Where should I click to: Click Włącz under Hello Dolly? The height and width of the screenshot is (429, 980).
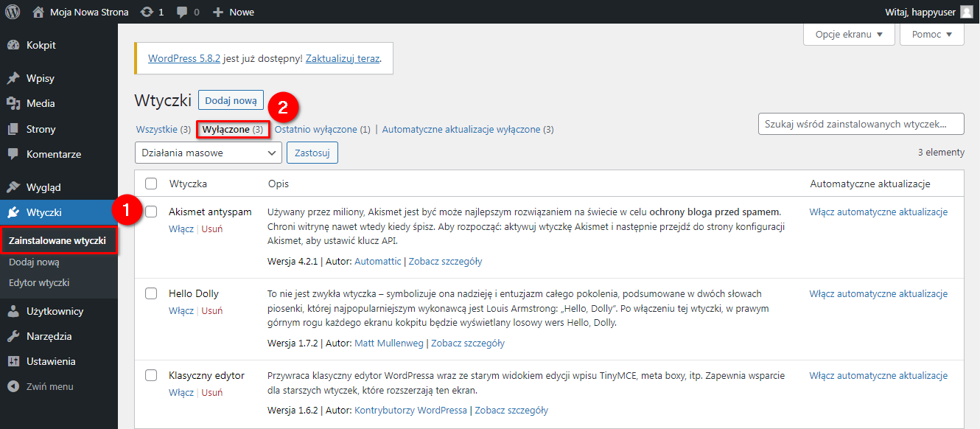click(x=181, y=310)
